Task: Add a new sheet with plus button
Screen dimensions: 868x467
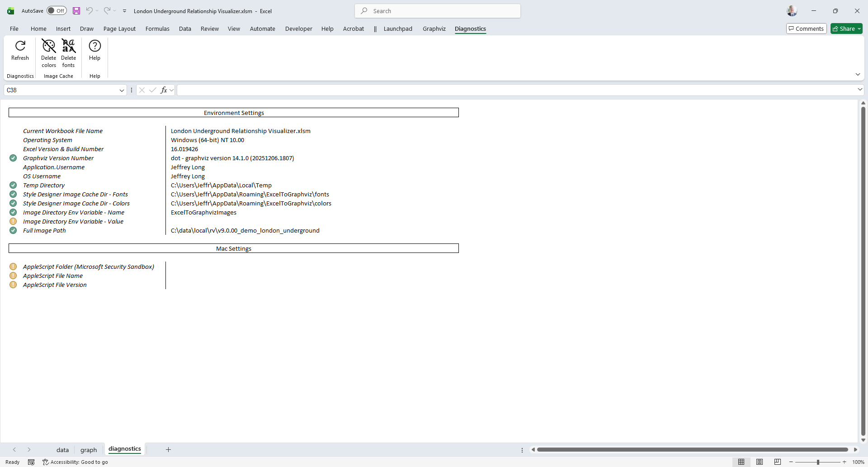Action: point(168,449)
